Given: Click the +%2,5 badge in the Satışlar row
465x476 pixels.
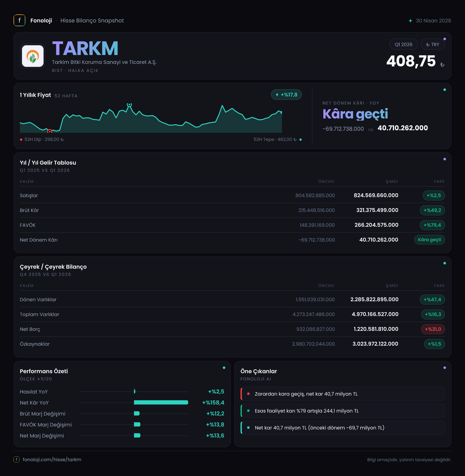Looking at the screenshot, I should [434, 195].
